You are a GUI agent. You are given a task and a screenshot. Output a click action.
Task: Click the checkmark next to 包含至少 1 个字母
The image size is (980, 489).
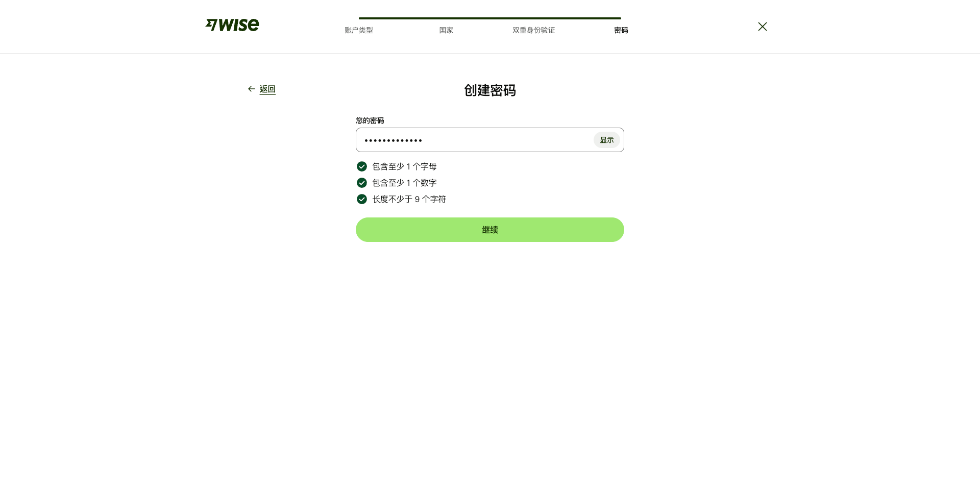362,166
